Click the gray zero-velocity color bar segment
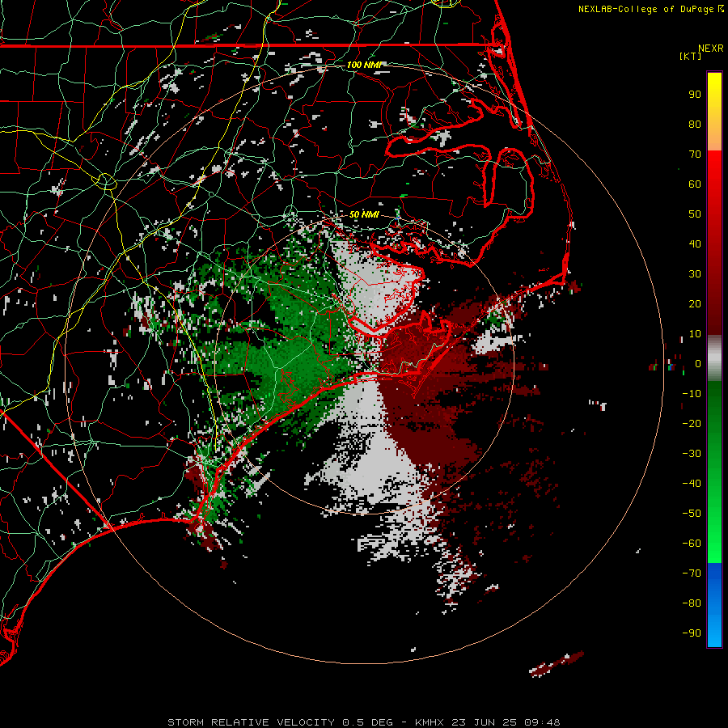Screen dimensions: 728x728 point(714,358)
